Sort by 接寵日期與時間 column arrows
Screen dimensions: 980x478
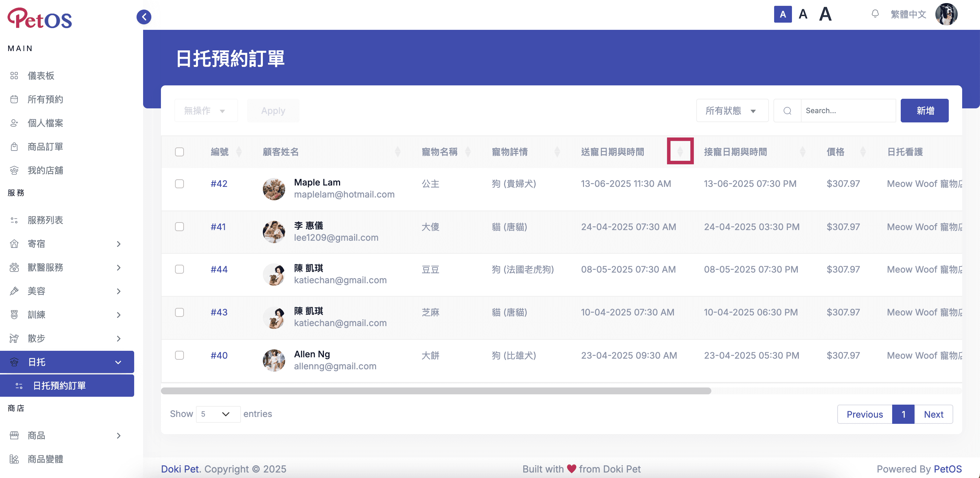[803, 152]
